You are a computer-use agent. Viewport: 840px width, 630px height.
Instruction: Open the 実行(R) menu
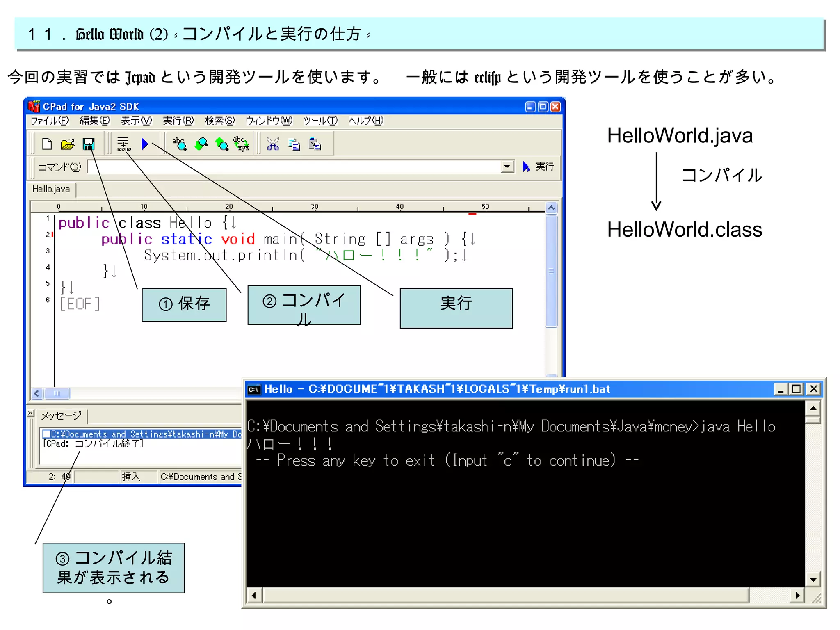coord(178,121)
